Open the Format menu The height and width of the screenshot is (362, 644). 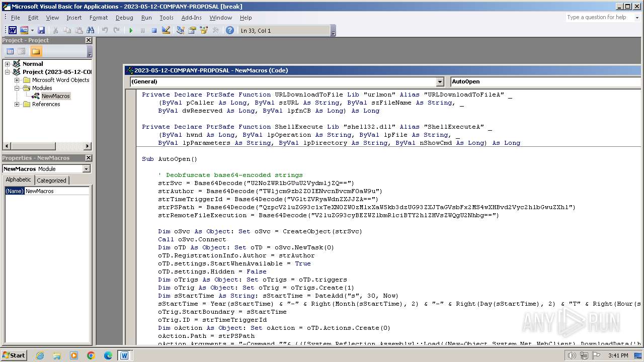[x=99, y=18]
